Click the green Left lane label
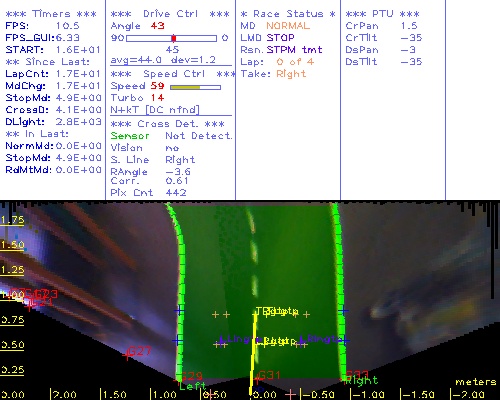The image size is (500, 400). pyautogui.click(x=192, y=386)
